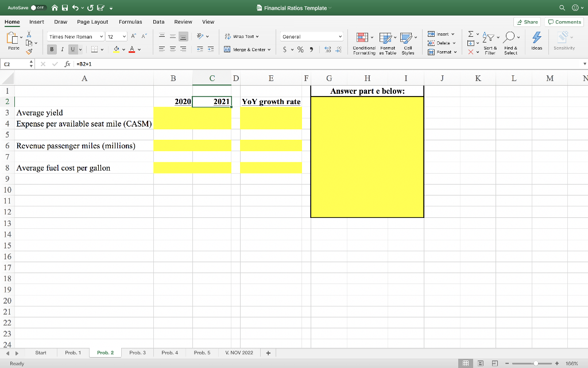Open Conditional Formatting
This screenshot has width=588, height=368.
pos(363,44)
